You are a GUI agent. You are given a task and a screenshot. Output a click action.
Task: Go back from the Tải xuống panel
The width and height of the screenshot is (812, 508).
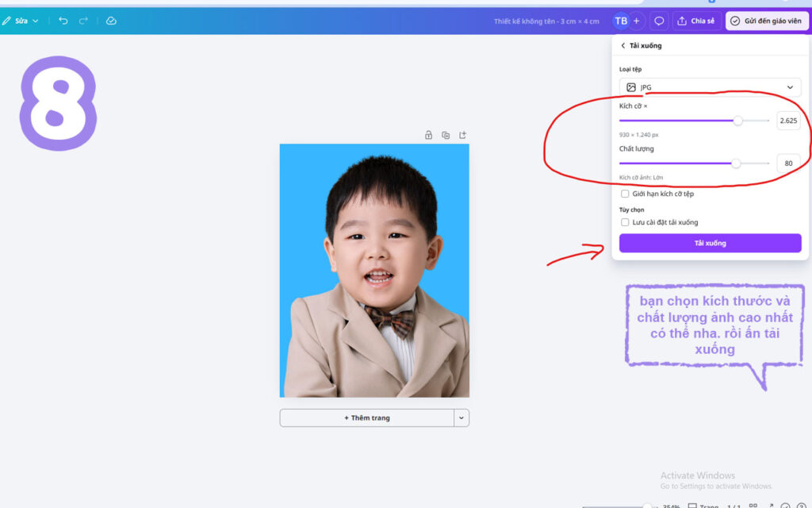(x=623, y=45)
